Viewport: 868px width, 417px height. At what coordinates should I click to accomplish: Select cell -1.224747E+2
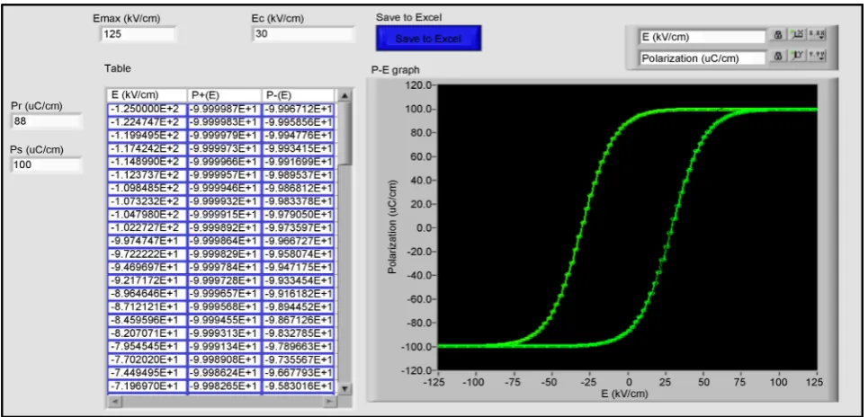pos(147,121)
